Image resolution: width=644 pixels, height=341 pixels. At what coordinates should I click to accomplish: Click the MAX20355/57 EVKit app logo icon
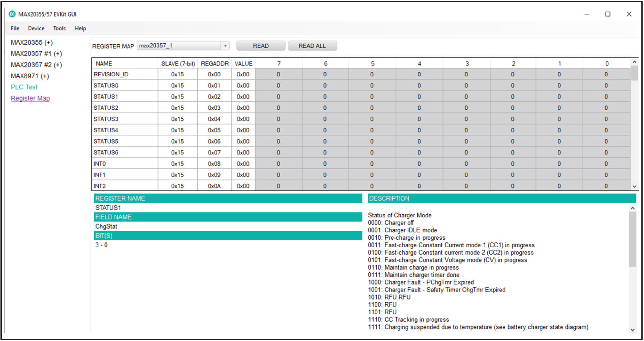click(12, 14)
